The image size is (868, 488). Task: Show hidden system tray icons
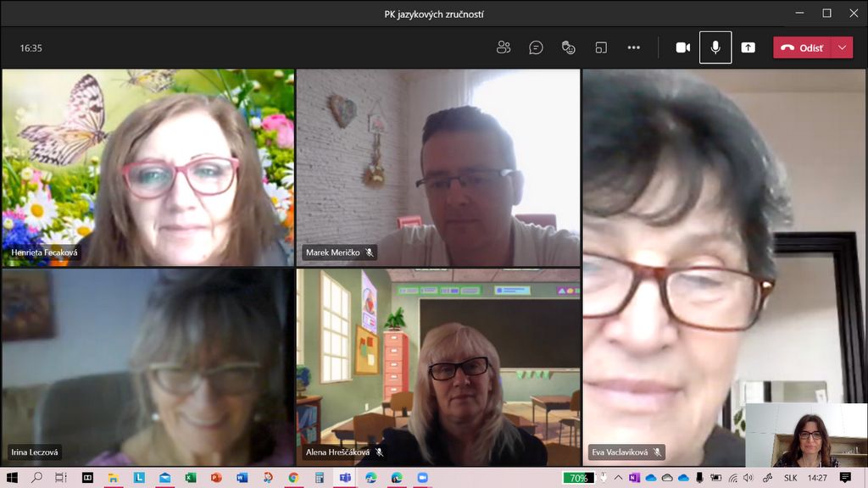(x=618, y=478)
